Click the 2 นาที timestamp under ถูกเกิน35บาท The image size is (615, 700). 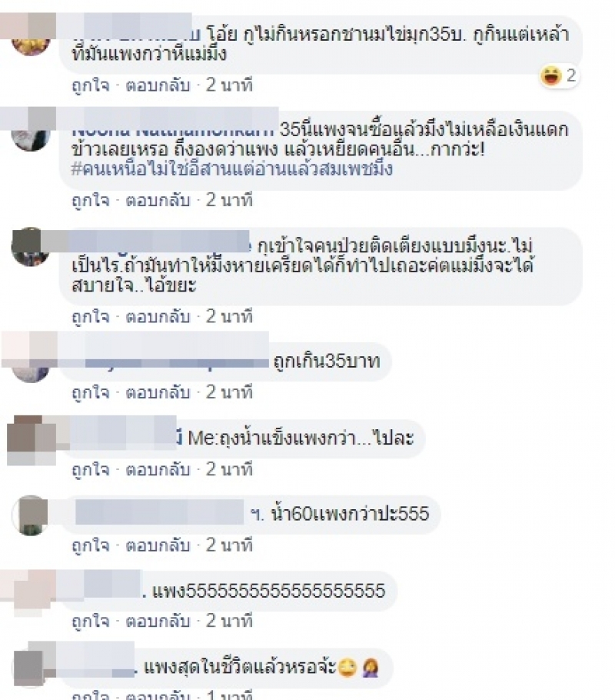[229, 392]
